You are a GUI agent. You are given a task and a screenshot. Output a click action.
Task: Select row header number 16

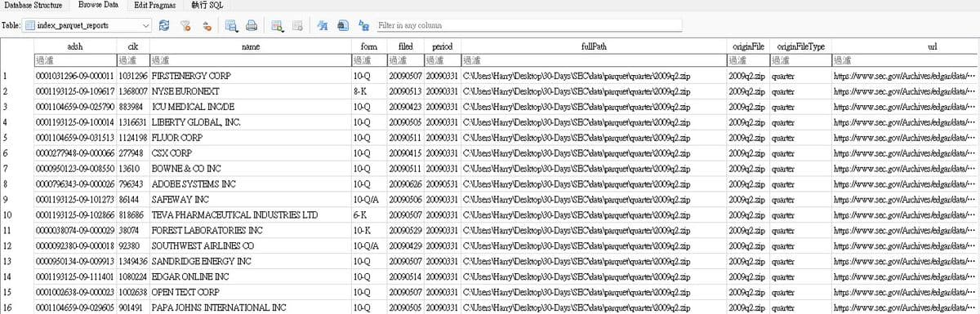16,307
